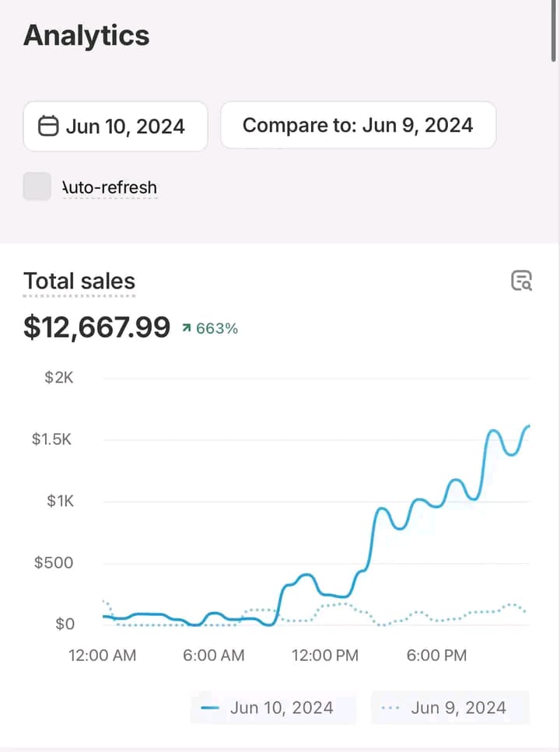Image resolution: width=560 pixels, height=752 pixels.
Task: Toggle the Jun 10, 2024 legend text
Action: coord(282,708)
